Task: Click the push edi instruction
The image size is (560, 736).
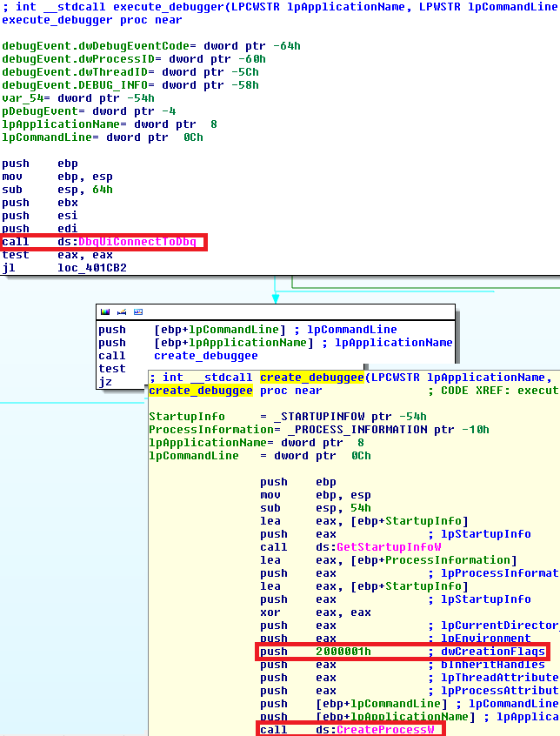Action: click(x=40, y=229)
